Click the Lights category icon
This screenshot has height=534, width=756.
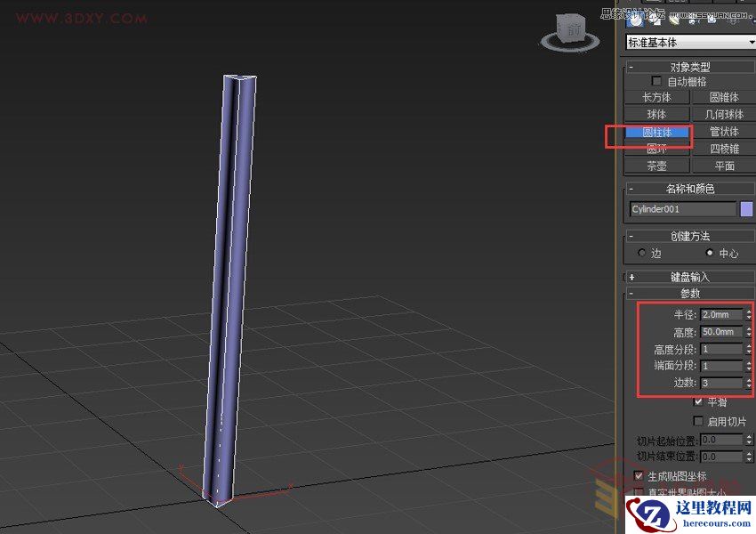point(674,21)
